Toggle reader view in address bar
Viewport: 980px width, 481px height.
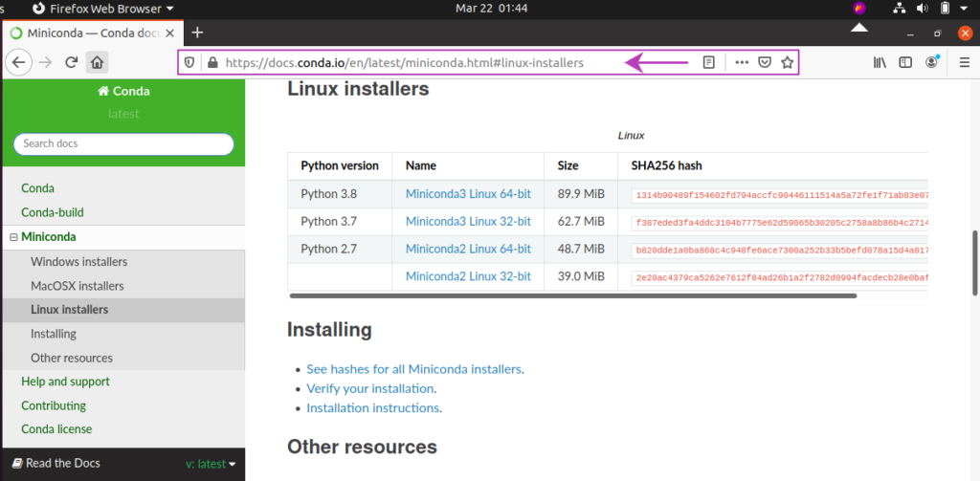click(708, 62)
